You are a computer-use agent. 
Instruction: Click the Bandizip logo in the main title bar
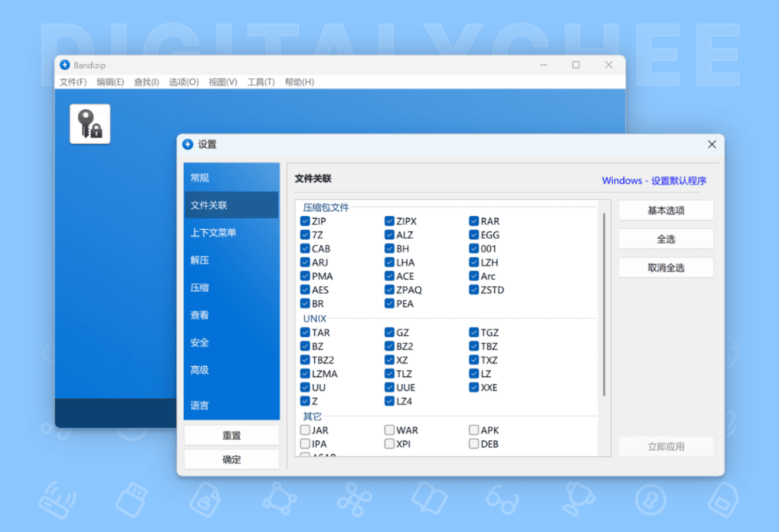[x=65, y=65]
